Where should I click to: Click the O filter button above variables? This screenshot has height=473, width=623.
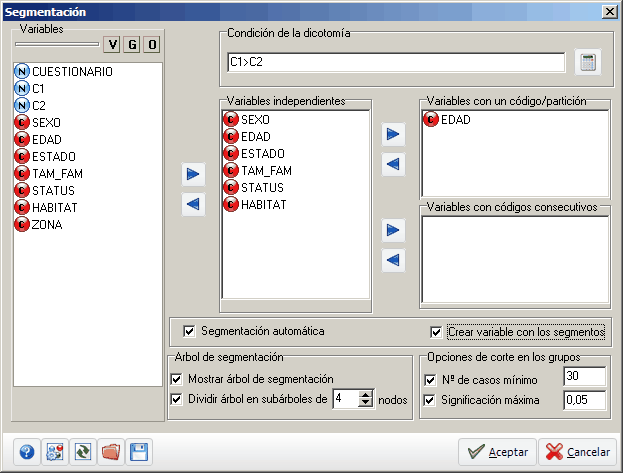[152, 45]
